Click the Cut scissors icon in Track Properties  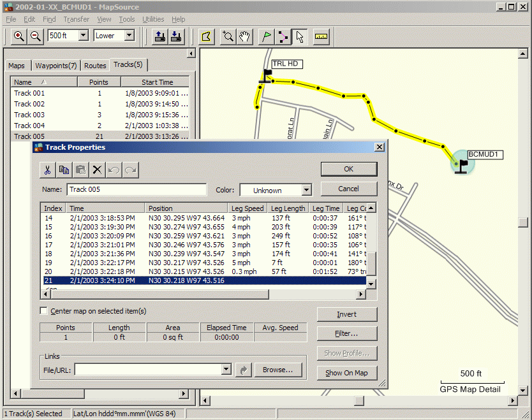(x=47, y=170)
